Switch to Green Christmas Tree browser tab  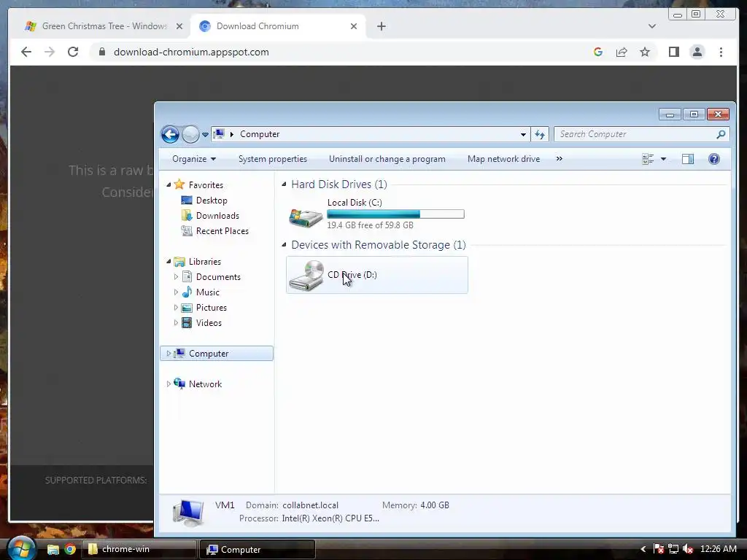(104, 26)
